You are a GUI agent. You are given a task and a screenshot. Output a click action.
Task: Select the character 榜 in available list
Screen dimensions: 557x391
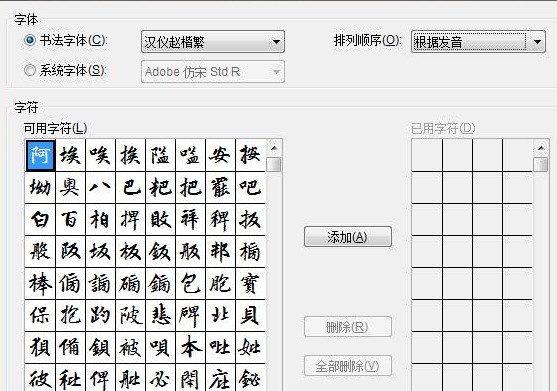click(x=250, y=251)
